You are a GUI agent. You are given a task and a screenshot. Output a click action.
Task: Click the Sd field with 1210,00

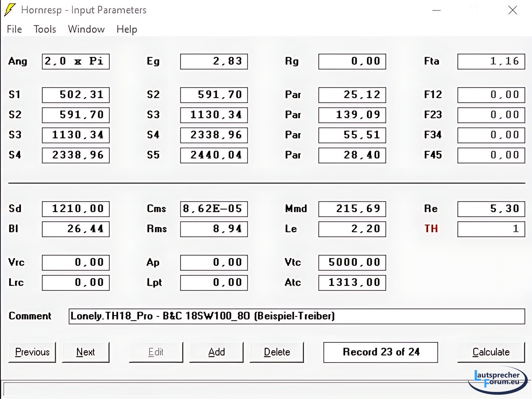[75, 209]
